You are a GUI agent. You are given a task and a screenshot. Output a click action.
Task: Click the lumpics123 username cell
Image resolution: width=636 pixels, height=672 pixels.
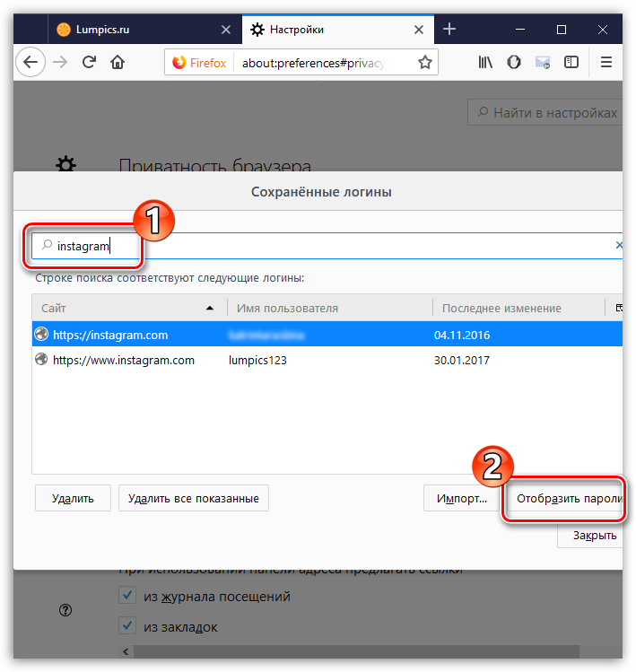tap(257, 360)
